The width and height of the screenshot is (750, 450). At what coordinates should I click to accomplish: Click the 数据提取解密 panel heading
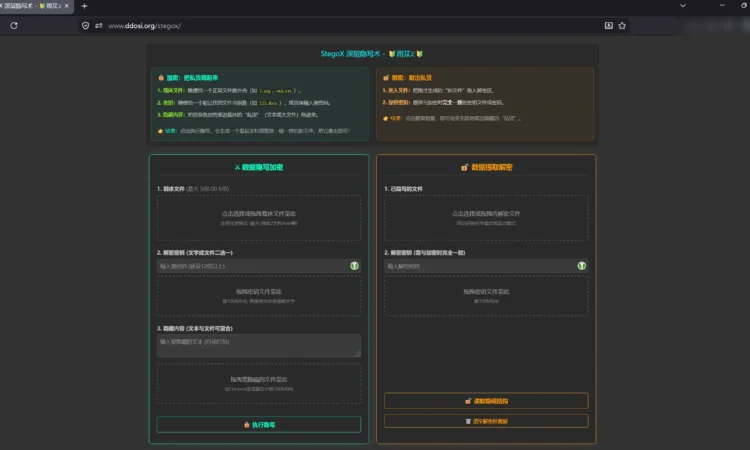coord(486,167)
